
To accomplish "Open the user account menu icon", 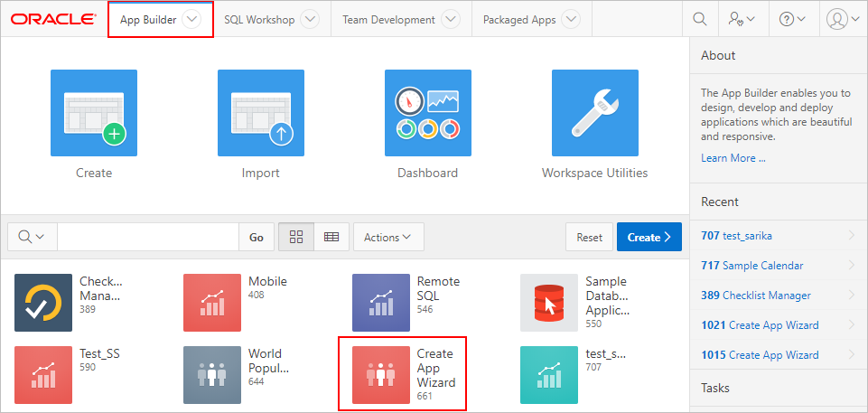I will tap(843, 19).
